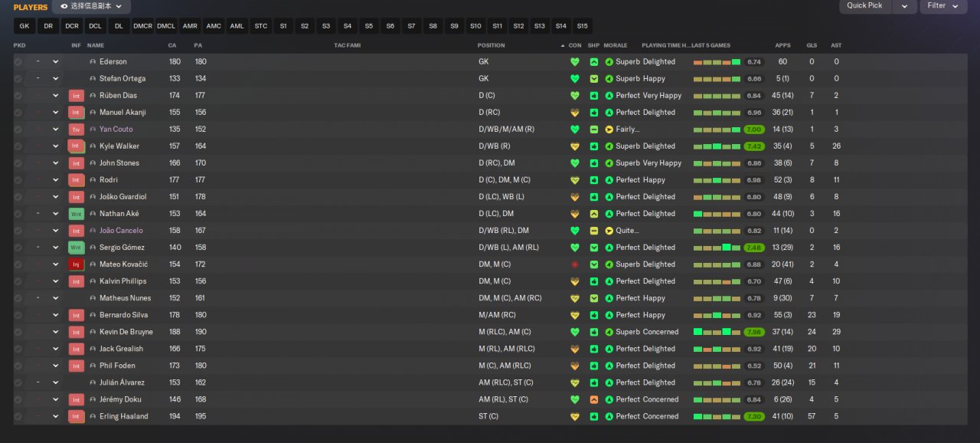Open Julián Álvarez's position selection dropdown
Screen dimensions: 980x443
(55, 382)
